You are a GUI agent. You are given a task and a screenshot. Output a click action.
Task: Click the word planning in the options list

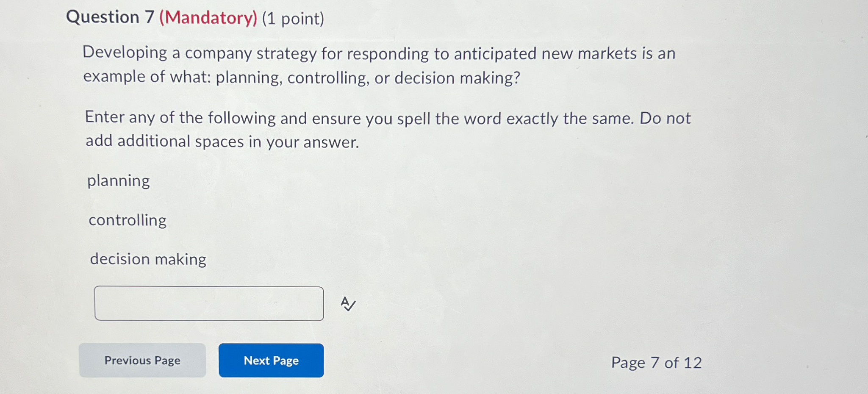[x=118, y=181]
